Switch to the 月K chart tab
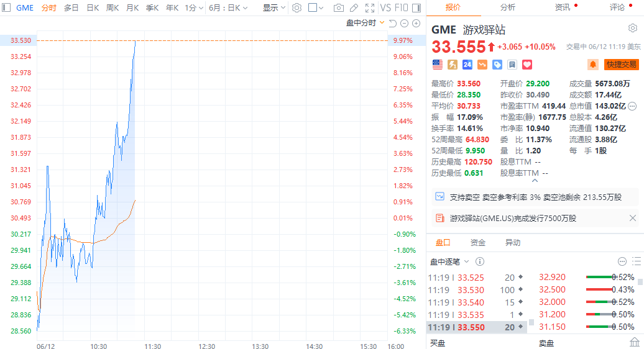Screen dimensions: 644x349 click(132, 8)
